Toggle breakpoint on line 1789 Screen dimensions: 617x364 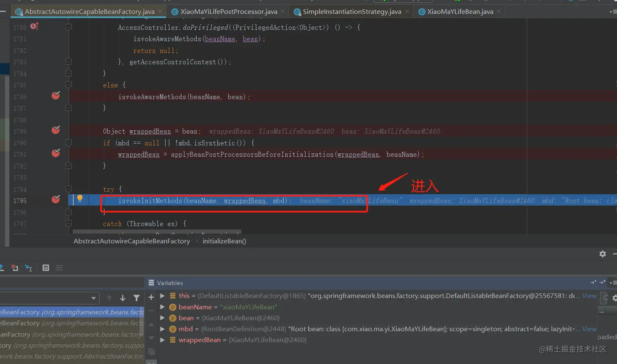55,130
